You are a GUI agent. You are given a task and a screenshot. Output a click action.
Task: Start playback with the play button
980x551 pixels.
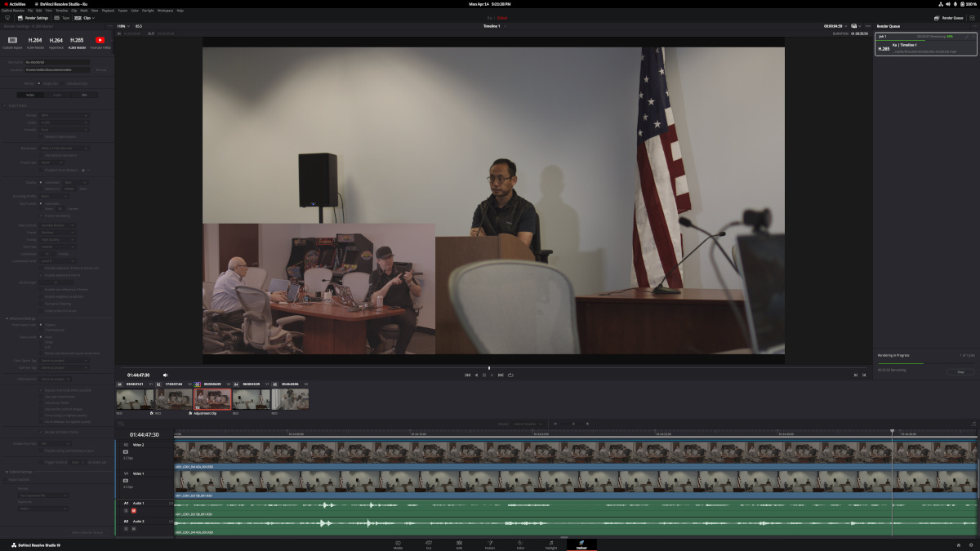492,375
